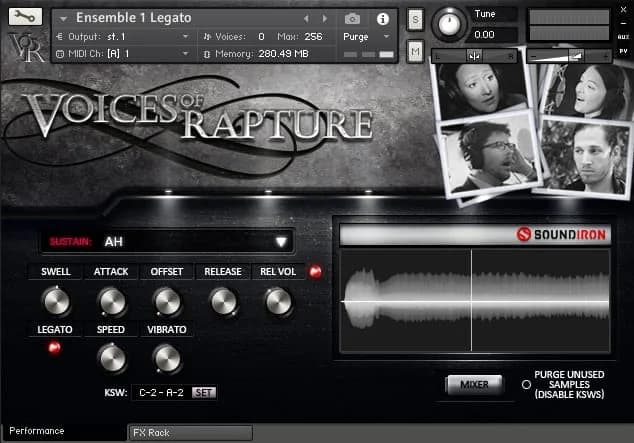Image resolution: width=634 pixels, height=443 pixels.
Task: Toggle the PV button
Action: coord(623,51)
